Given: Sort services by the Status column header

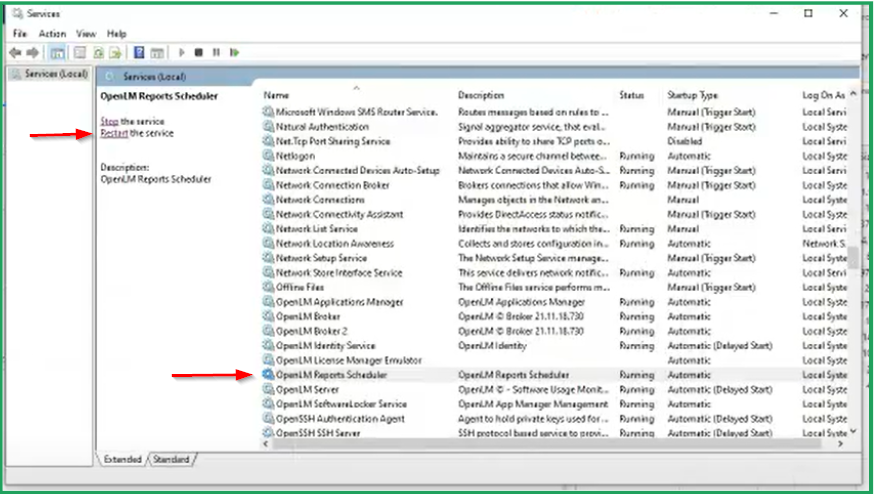Looking at the screenshot, I should click(x=631, y=95).
